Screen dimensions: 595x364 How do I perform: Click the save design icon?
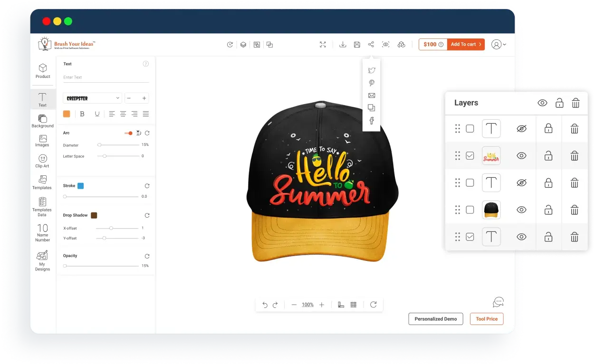coord(357,44)
